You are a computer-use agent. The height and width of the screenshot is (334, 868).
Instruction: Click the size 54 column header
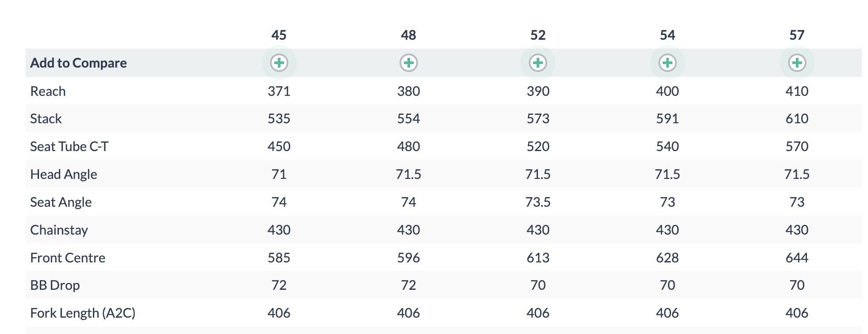coord(668,35)
